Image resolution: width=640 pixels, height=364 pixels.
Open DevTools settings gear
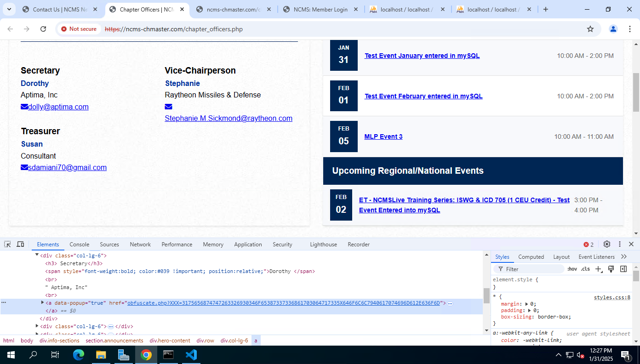(x=607, y=244)
